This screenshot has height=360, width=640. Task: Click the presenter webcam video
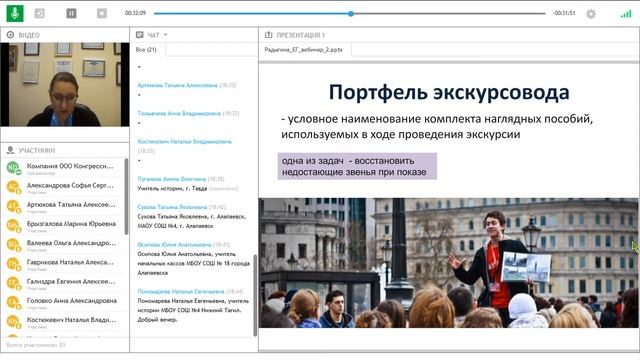click(x=64, y=84)
